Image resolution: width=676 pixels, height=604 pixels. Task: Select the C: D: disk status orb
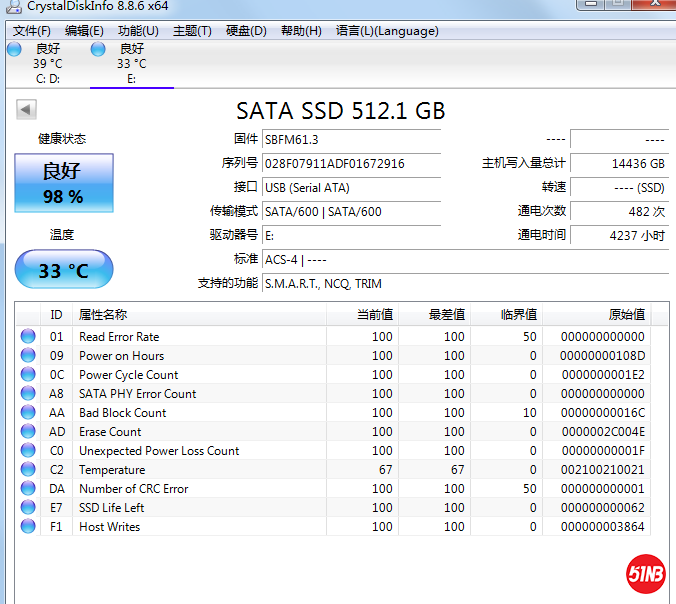(x=14, y=49)
